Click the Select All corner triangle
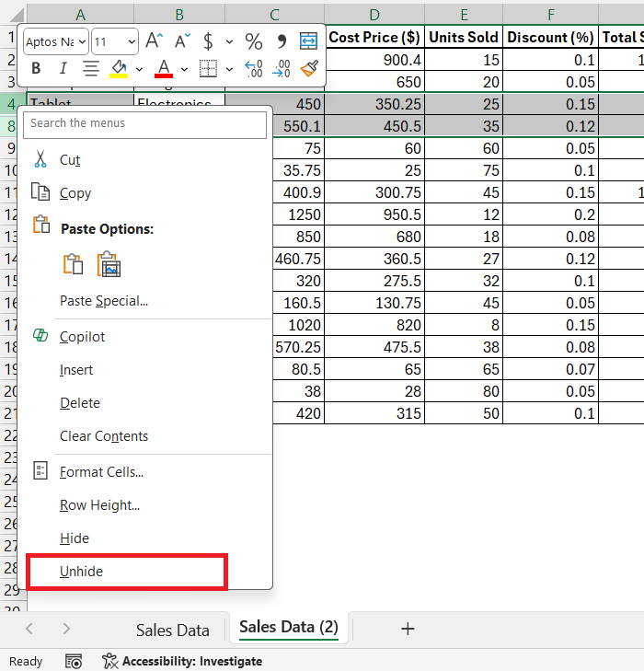The width and height of the screenshot is (644, 671). pyautogui.click(x=17, y=15)
